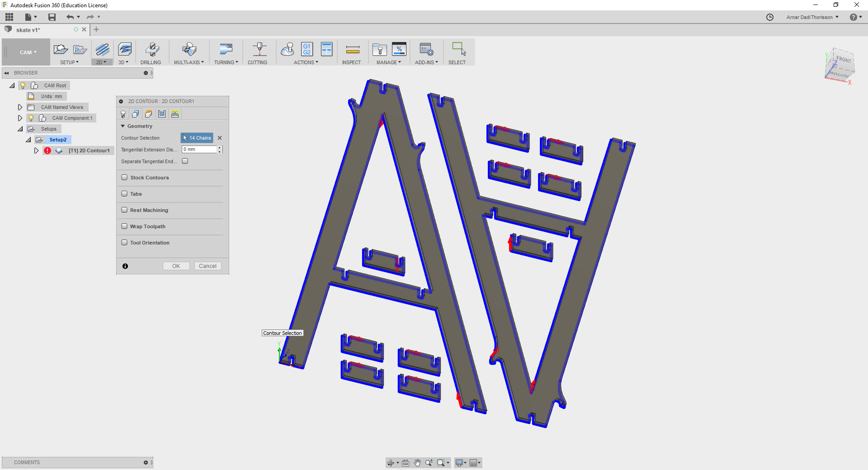Switch to the Passes tab icon

(x=162, y=114)
